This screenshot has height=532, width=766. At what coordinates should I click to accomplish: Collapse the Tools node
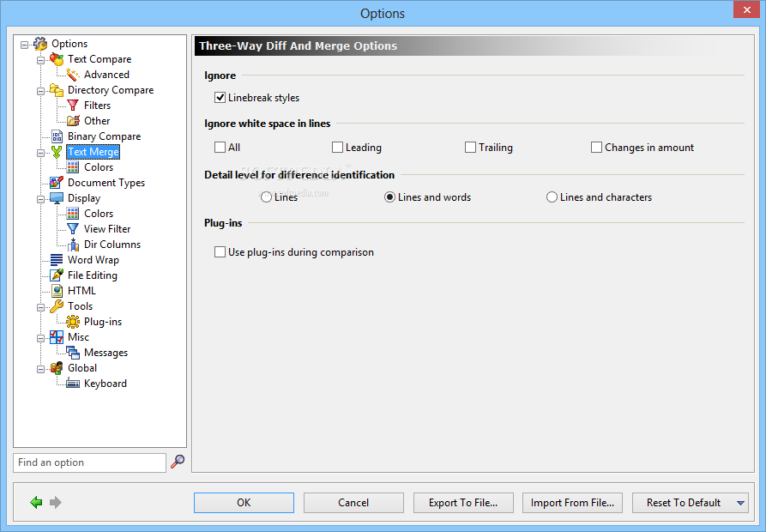[40, 308]
